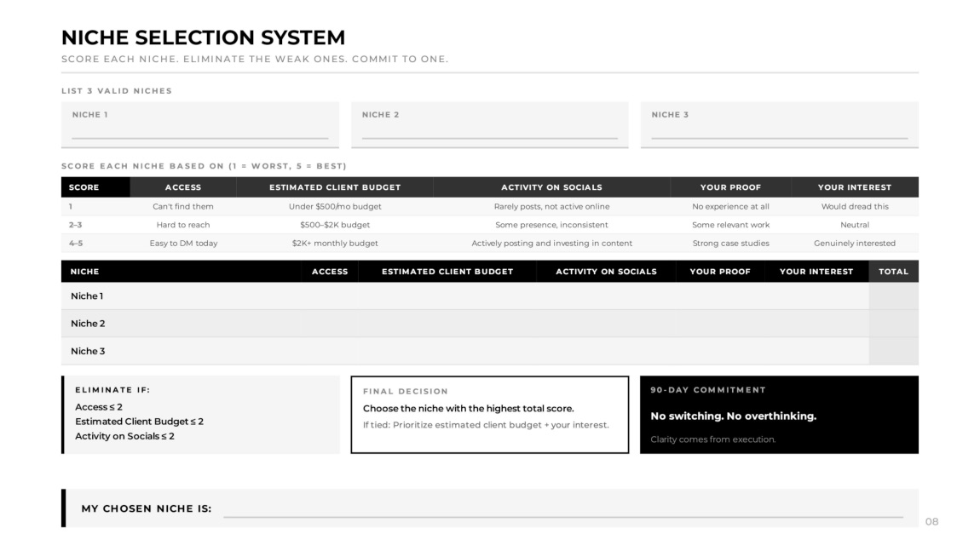Click the TOTAL column header
The image size is (980, 551).
click(x=893, y=272)
